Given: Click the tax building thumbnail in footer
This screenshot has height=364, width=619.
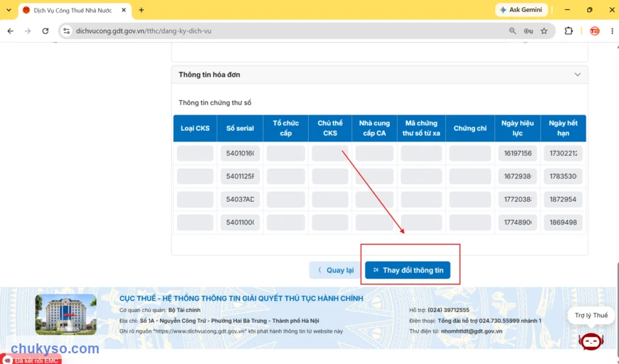Looking at the screenshot, I should (66, 314).
